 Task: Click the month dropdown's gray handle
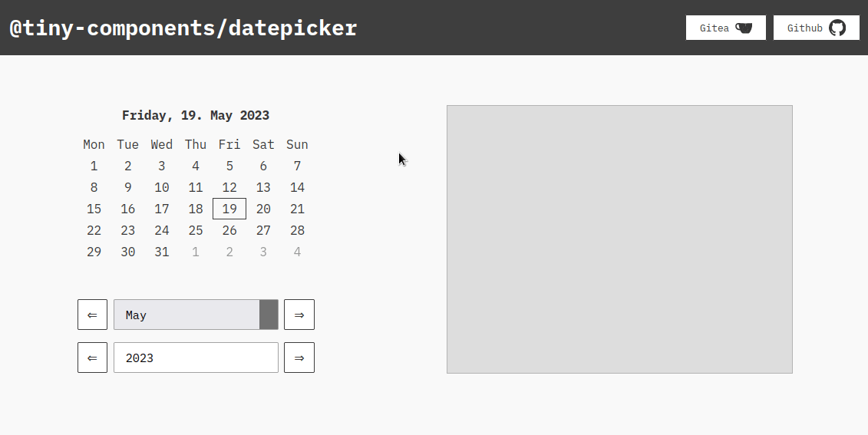269,315
